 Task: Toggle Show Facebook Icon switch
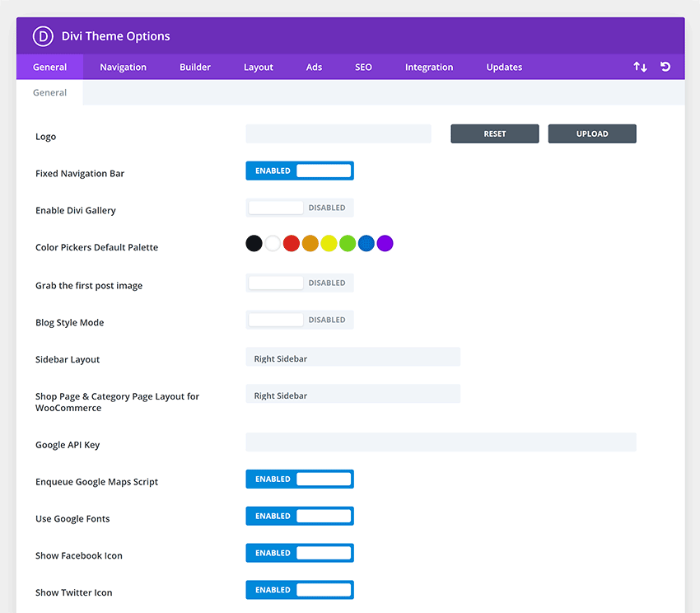[300, 553]
